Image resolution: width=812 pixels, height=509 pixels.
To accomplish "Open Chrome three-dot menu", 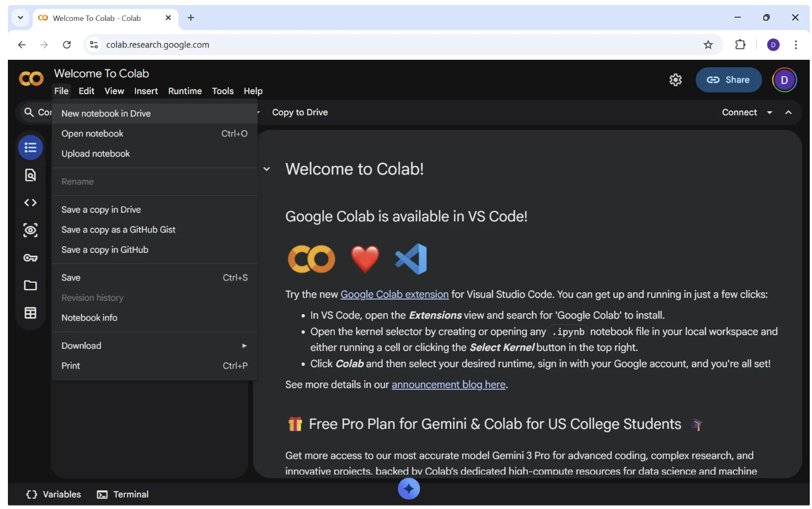I will click(x=796, y=45).
